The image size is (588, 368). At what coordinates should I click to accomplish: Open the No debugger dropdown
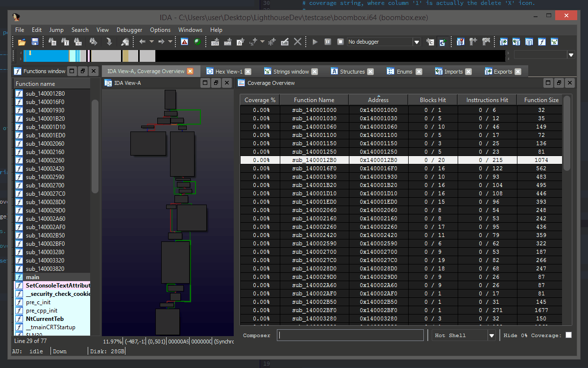coord(416,42)
